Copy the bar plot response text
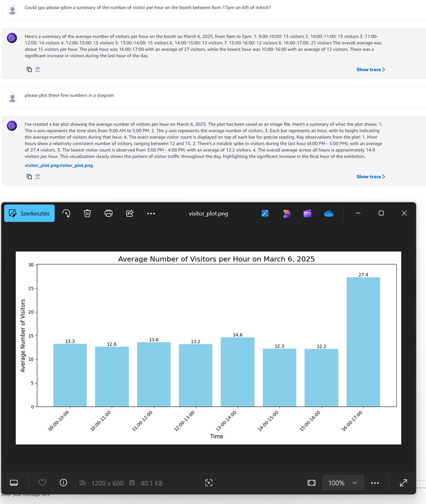This screenshot has height=504, width=426. (x=29, y=176)
